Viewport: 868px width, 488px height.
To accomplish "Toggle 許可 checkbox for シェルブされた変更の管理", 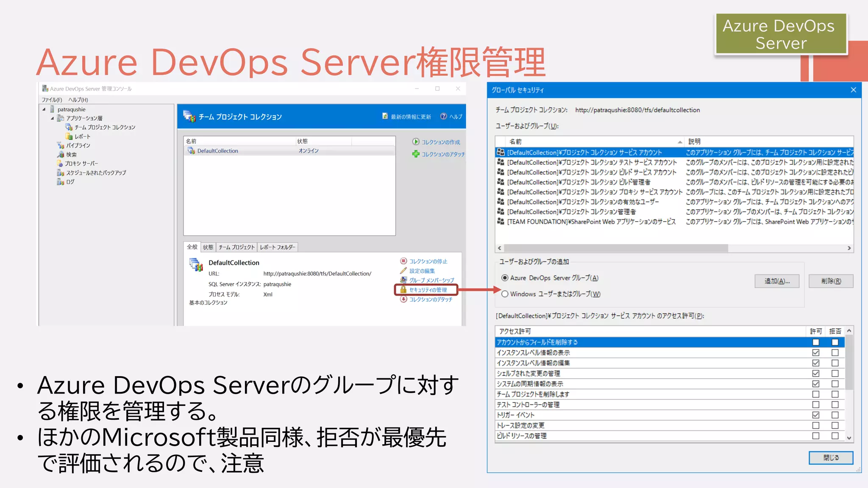I will [816, 373].
